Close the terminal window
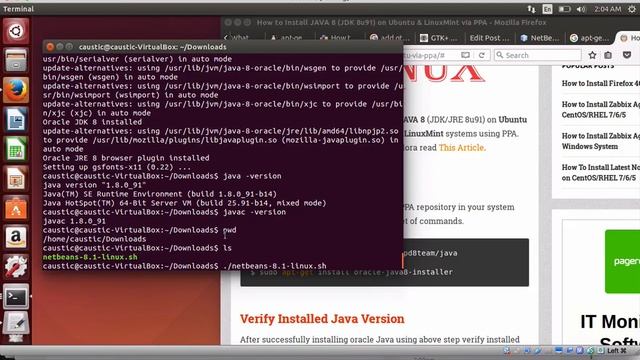 (x=50, y=47)
